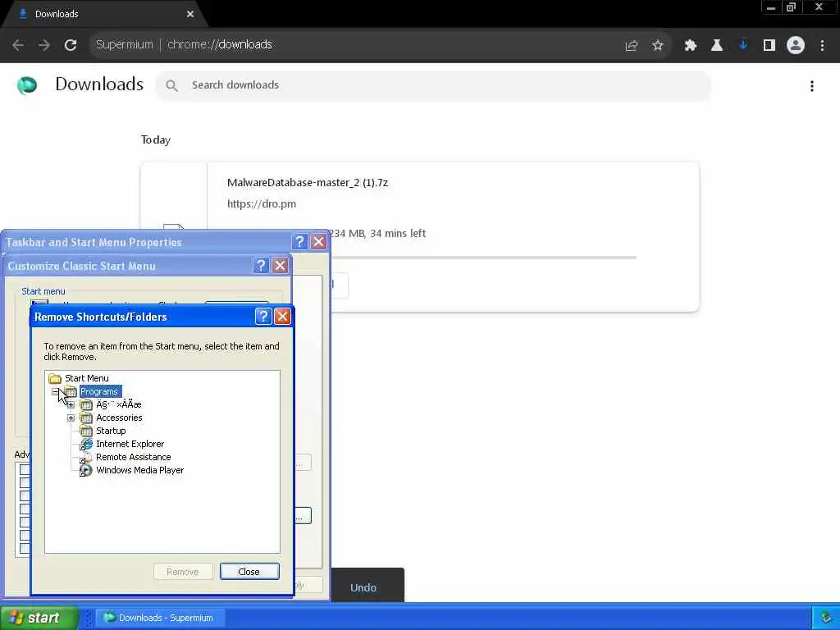Viewport: 840px width, 630px height.
Task: Open the user profile avatar
Action: 796,46
